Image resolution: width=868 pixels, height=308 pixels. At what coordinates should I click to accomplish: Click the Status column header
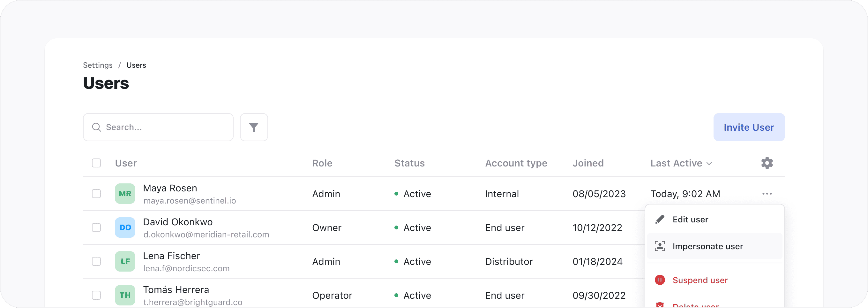tap(409, 163)
